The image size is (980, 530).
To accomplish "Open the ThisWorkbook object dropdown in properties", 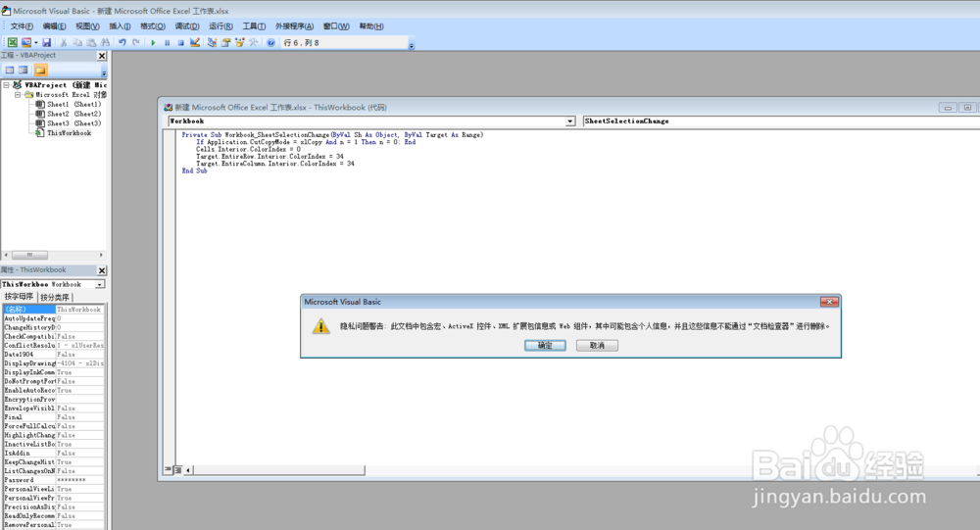I will (x=99, y=284).
